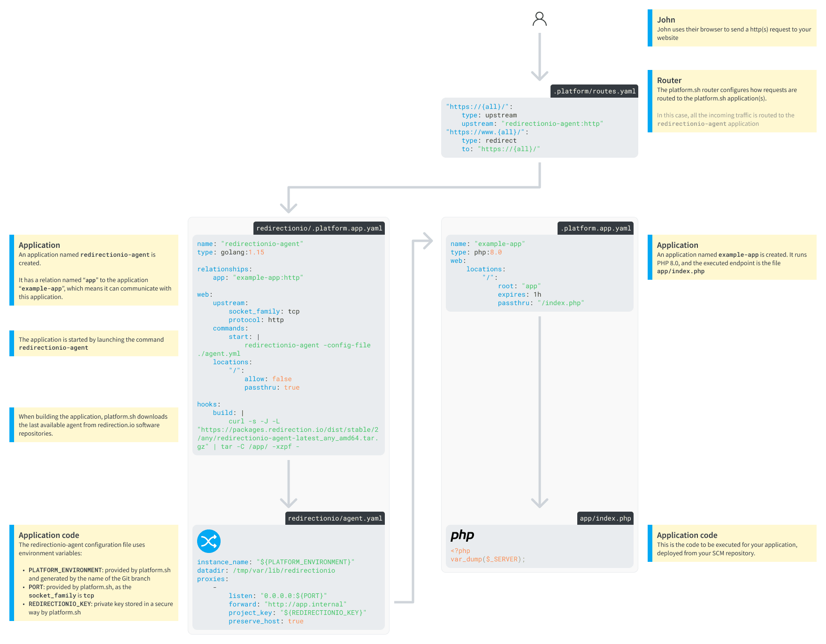Click the passthru: true line
The width and height of the screenshot is (826, 644).
272,387
